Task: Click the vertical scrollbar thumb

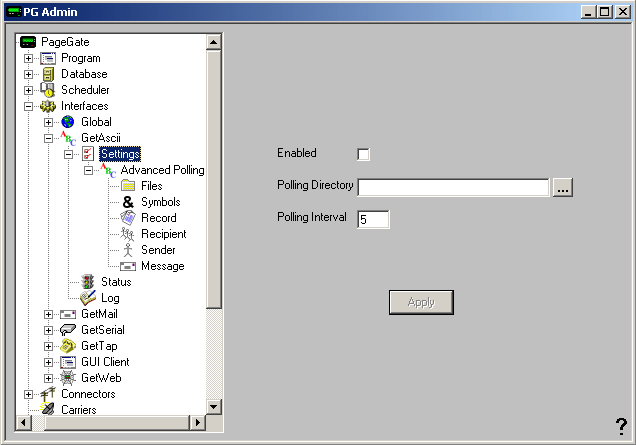Action: pos(213,179)
